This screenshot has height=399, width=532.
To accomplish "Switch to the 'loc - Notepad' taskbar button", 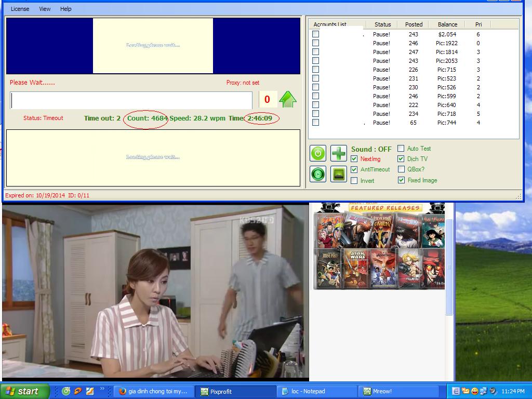I will point(317,391).
